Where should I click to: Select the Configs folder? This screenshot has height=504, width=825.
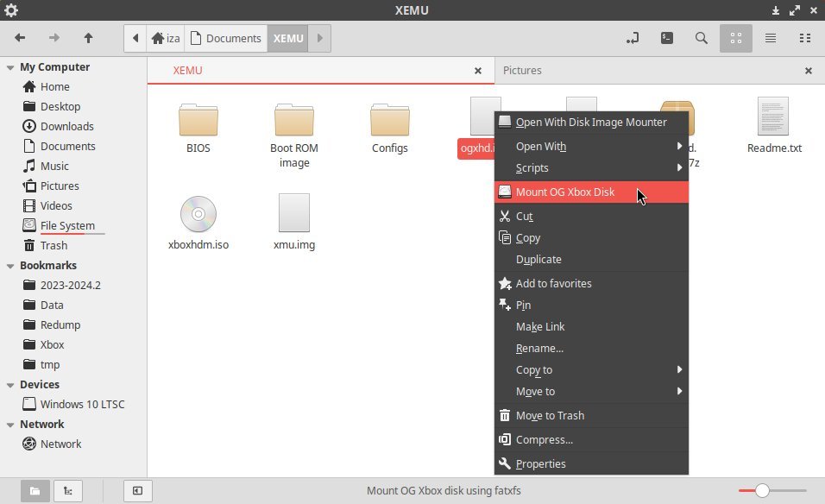[x=390, y=128]
